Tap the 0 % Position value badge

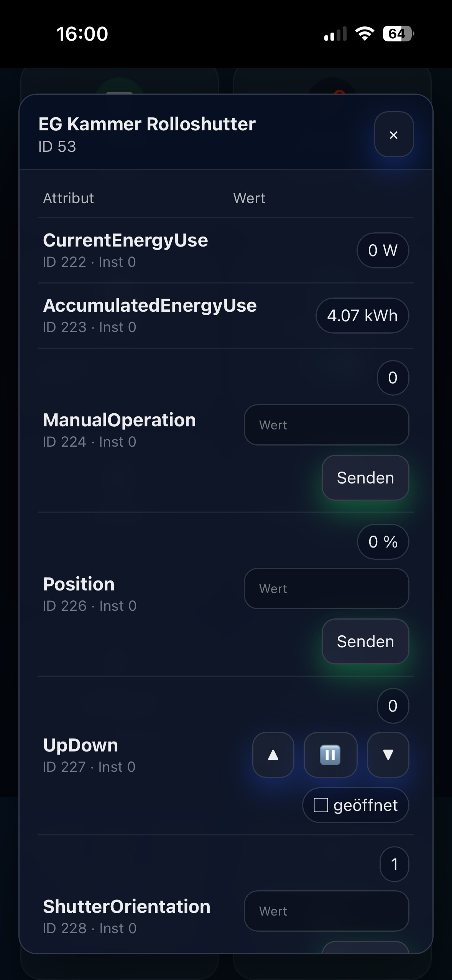[x=383, y=542]
